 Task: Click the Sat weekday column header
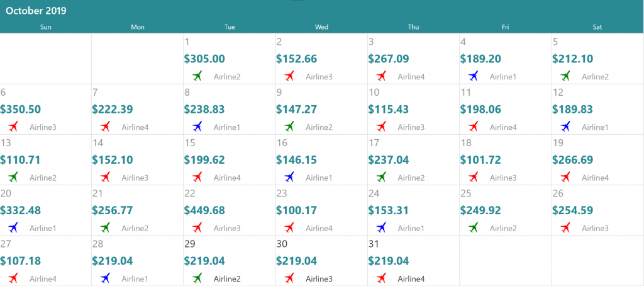597,26
